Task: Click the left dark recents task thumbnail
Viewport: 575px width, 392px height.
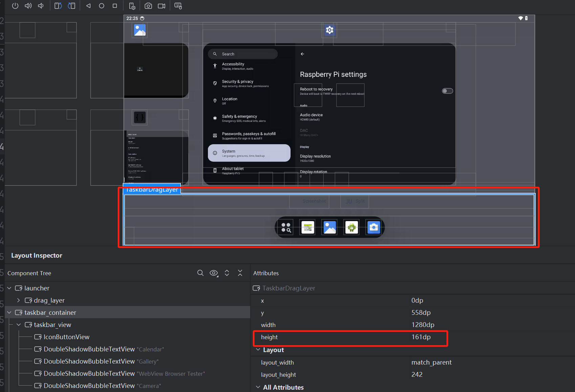Action: coord(156,70)
